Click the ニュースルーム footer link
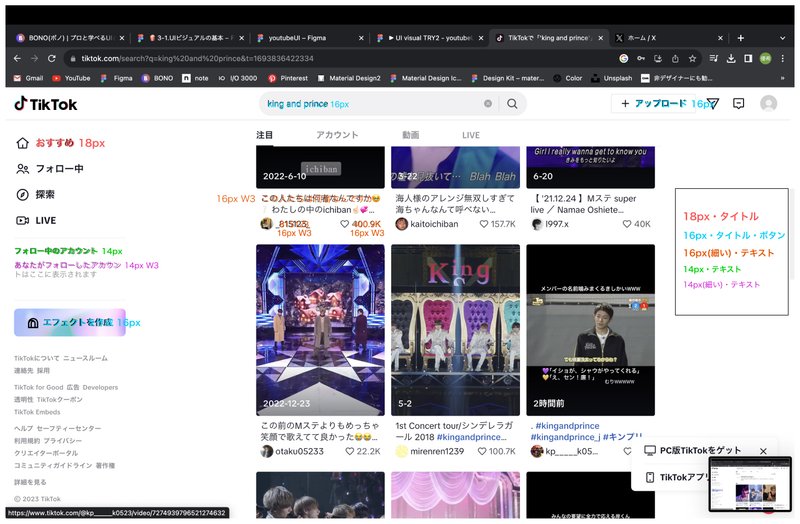This screenshot has height=524, width=800. pyautogui.click(x=85, y=358)
